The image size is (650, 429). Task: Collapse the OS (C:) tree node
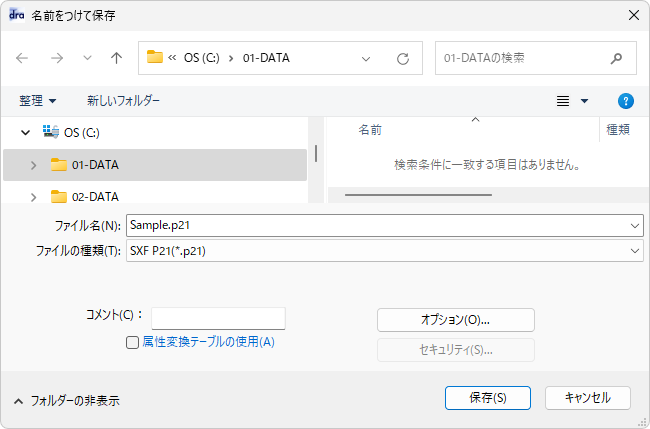point(26,133)
